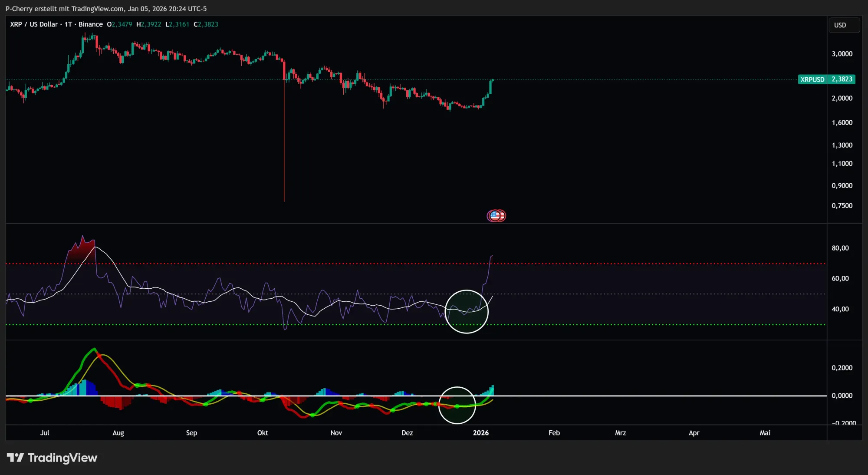Click the TradingView logo mark
The image size is (868, 475).
(x=16, y=458)
